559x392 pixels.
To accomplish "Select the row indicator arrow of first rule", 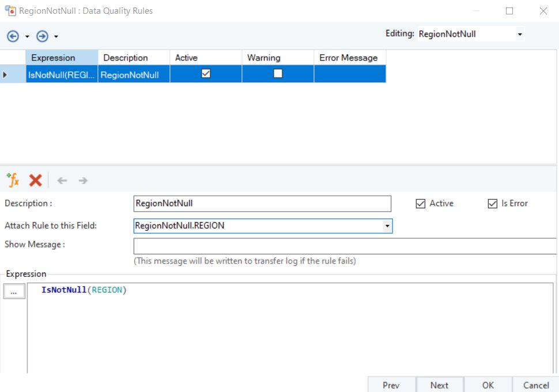I will coord(6,74).
